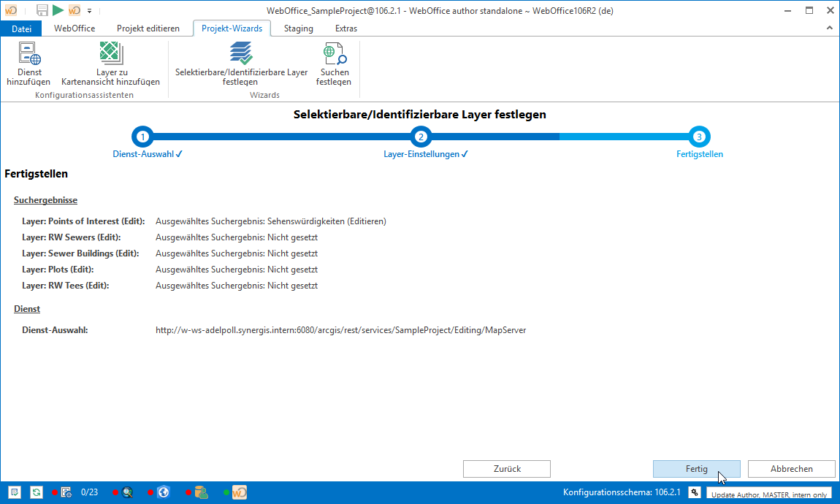Click the checklist icon in status bar
The height and width of the screenshot is (504, 840).
click(x=15, y=492)
